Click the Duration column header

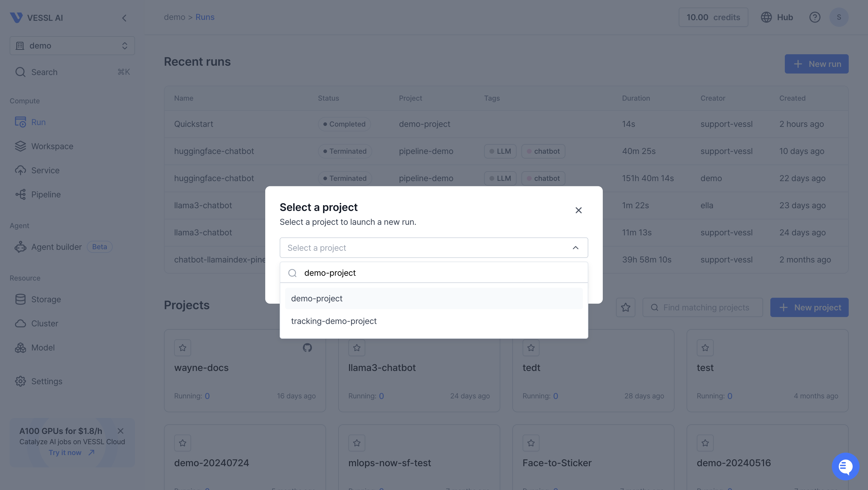tap(636, 98)
